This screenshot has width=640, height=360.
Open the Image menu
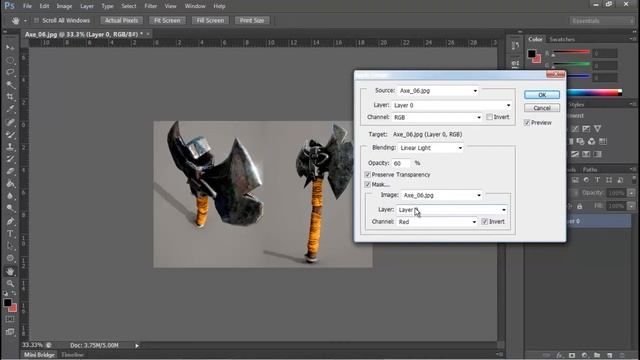[64, 6]
